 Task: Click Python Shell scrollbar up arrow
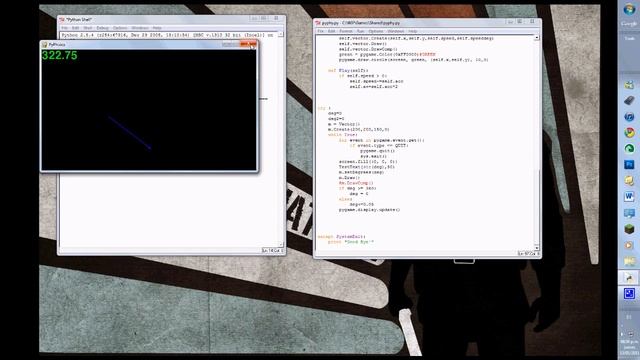click(281, 35)
